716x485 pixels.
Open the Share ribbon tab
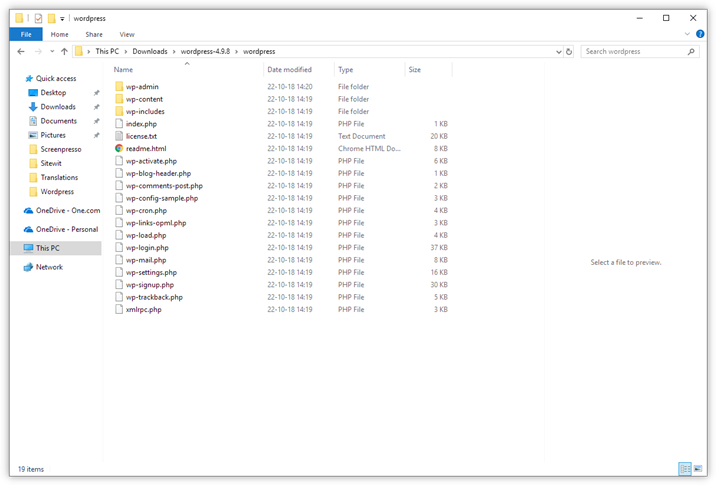[x=94, y=34]
